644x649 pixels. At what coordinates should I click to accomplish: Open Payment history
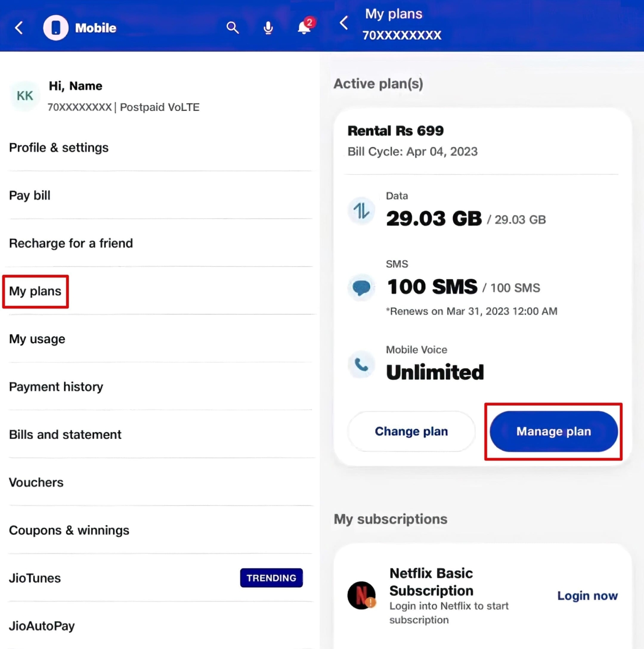coord(56,386)
